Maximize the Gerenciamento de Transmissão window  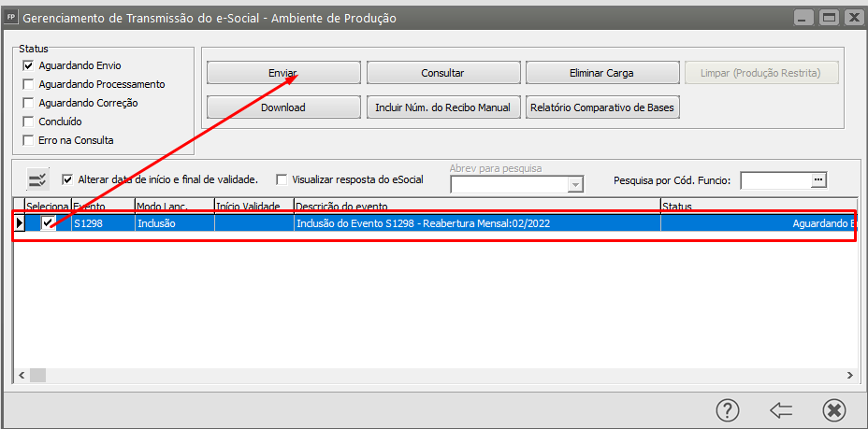(x=829, y=18)
